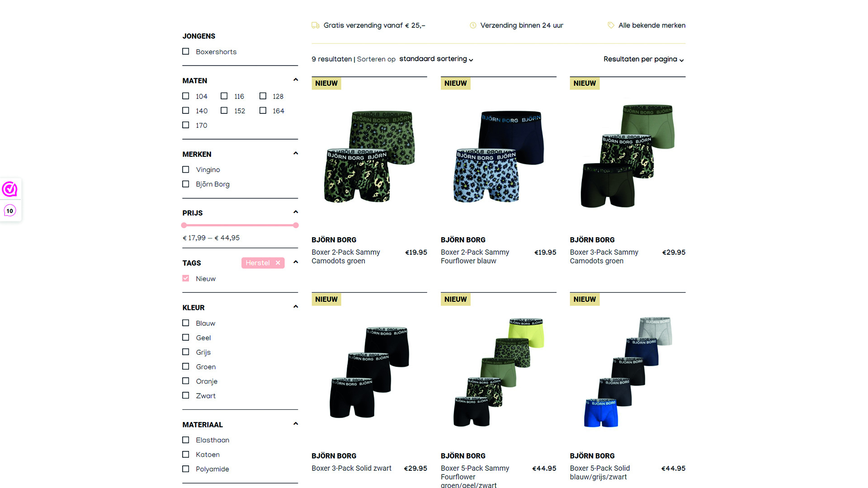
Task: Open Boxer 2-Pack Sammy Camodots groen image
Action: (x=369, y=156)
